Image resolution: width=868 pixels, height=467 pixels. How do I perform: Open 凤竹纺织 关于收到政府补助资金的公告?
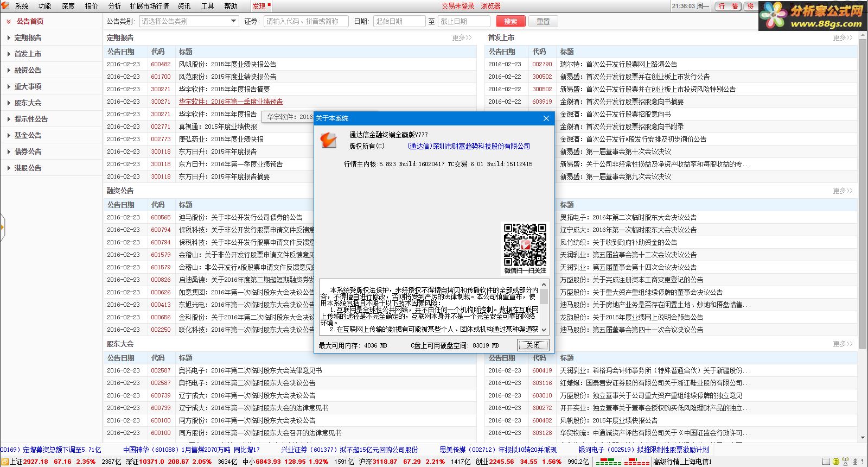coord(618,242)
